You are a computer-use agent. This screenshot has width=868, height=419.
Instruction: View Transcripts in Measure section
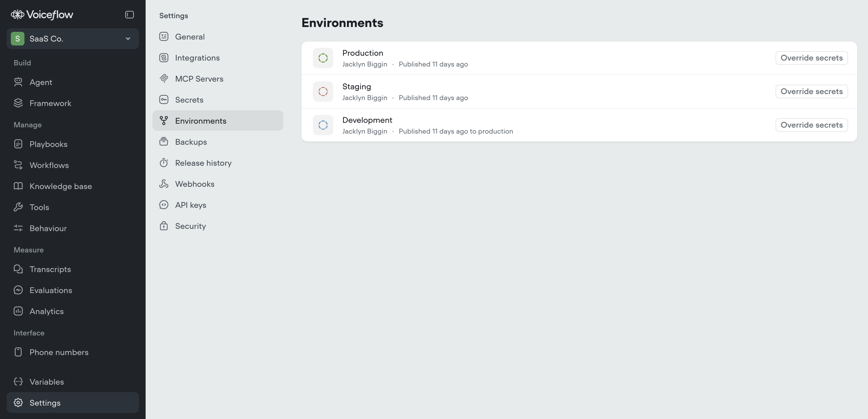(x=50, y=269)
